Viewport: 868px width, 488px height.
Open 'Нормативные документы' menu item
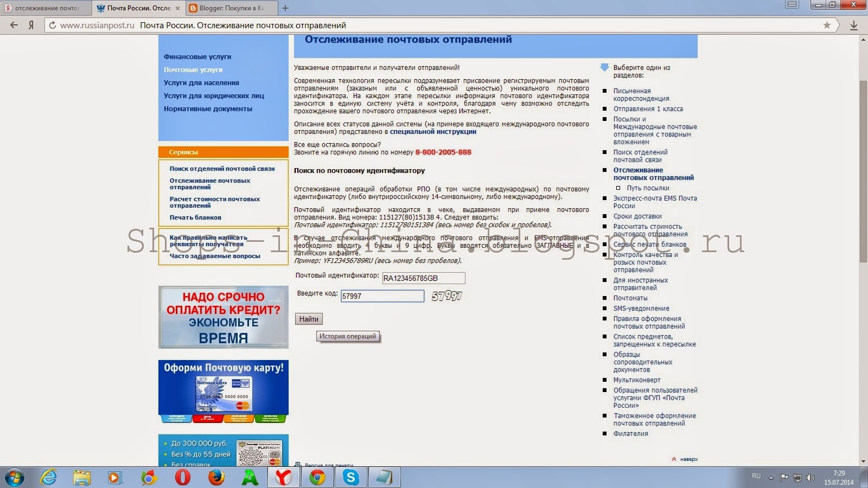click(208, 108)
